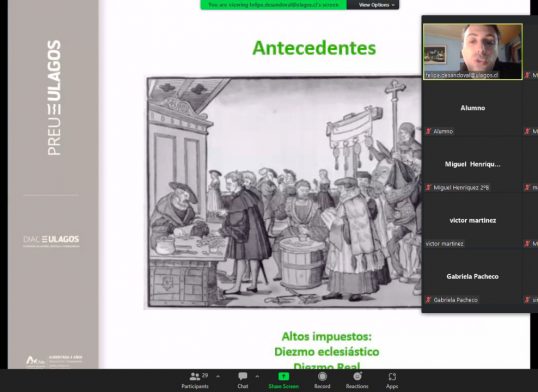
Task: Start recording with the Record icon
Action: 322,377
